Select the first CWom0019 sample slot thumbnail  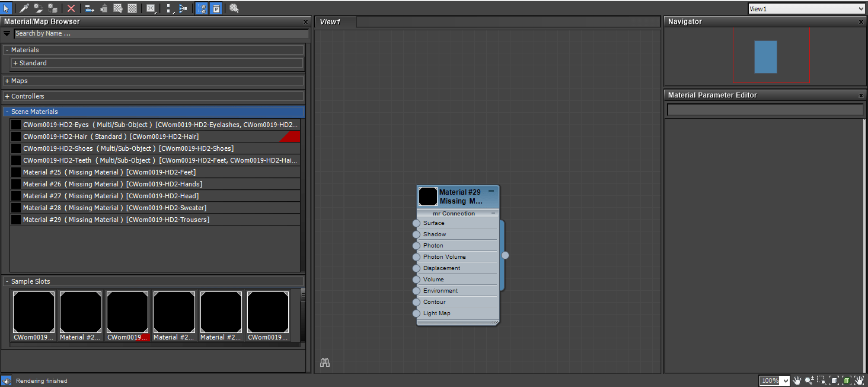(33, 312)
